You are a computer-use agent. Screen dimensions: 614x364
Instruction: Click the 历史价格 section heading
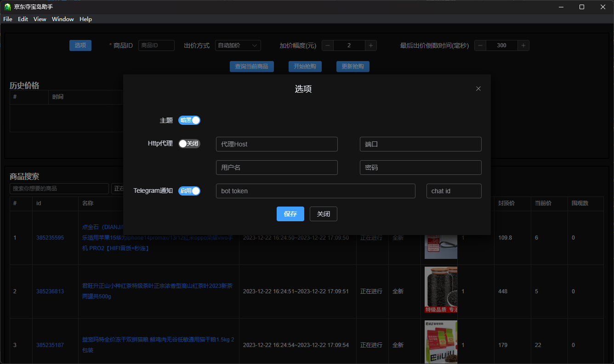coord(24,85)
